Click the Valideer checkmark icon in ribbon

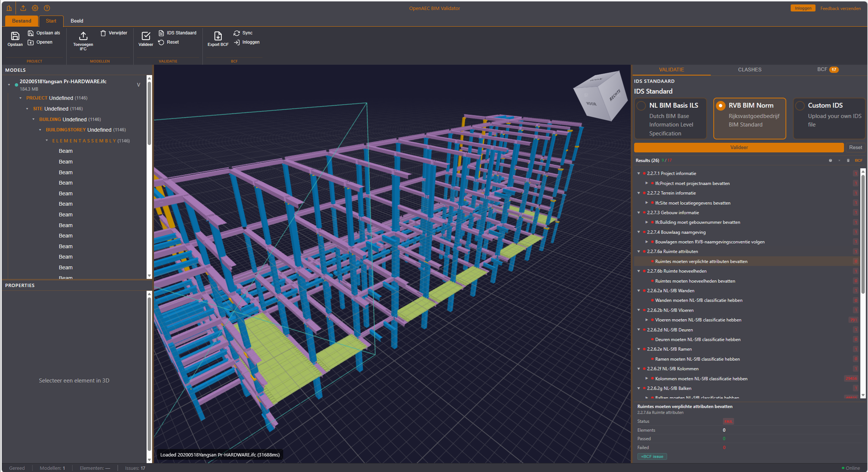146,36
